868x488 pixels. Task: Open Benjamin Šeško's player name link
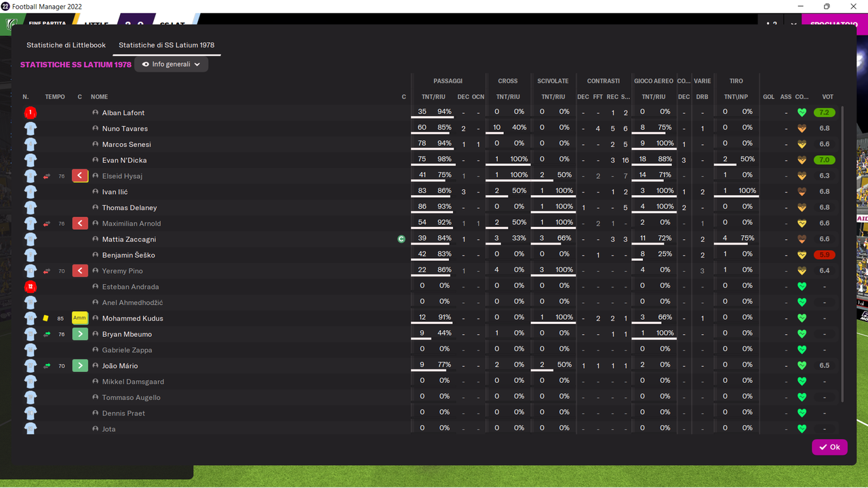[x=129, y=255]
